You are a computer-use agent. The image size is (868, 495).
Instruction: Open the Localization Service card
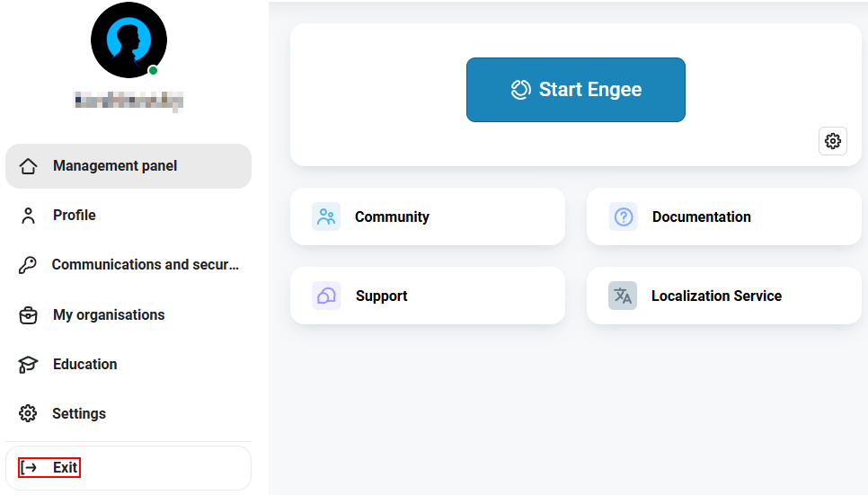click(724, 296)
